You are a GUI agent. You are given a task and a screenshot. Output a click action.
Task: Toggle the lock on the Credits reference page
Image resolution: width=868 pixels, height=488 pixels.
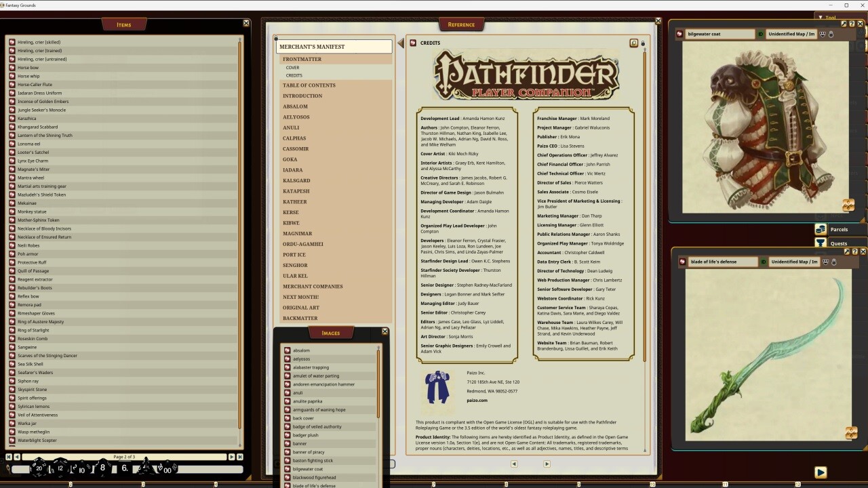643,43
